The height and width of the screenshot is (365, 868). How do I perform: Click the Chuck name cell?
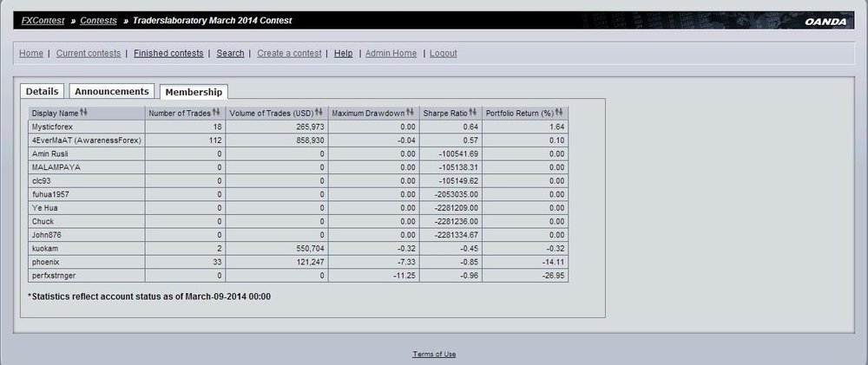click(87, 221)
